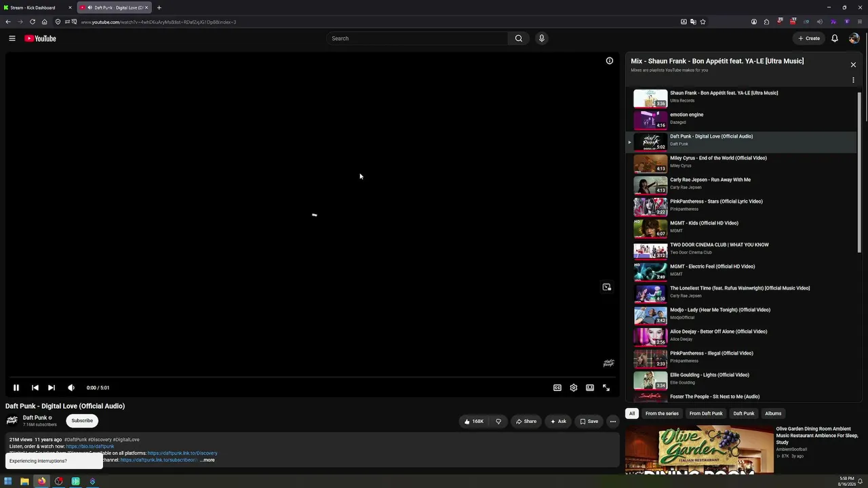Open the Windows Start menu
Viewport: 868px width, 488px height.
click(x=7, y=482)
